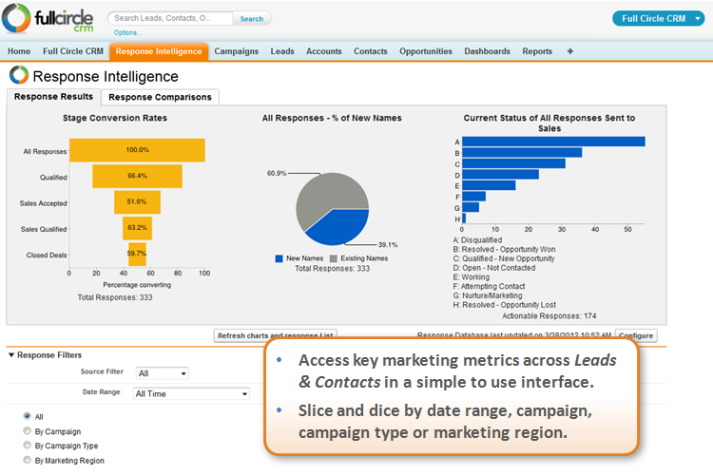Screen dimensions: 713x475
Task: Open the Dashboards tab
Action: click(487, 51)
